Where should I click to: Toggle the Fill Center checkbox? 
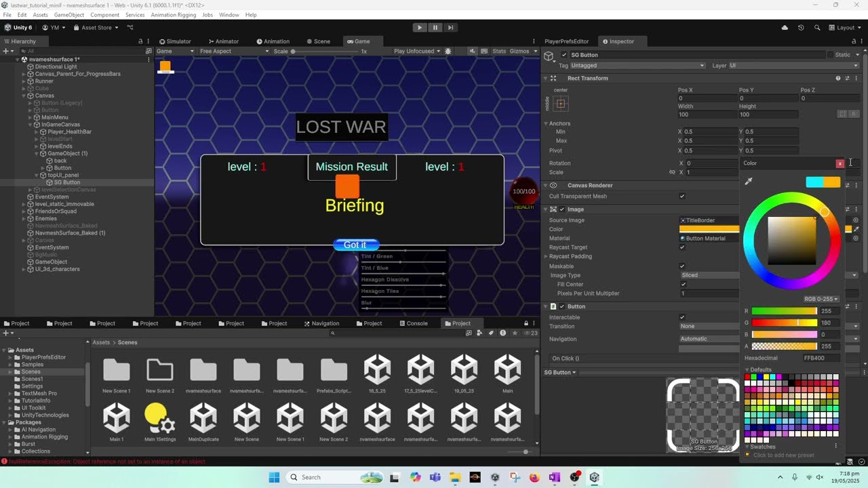[683, 285]
